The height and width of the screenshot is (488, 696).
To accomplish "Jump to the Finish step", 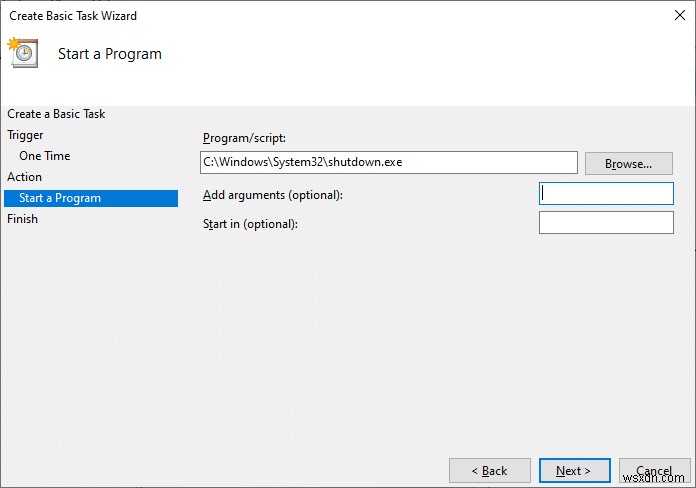I will tap(22, 219).
